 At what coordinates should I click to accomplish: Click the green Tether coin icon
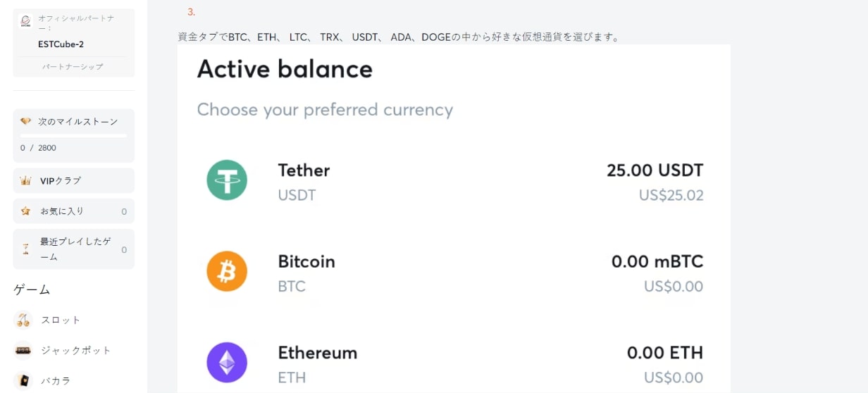(x=227, y=180)
